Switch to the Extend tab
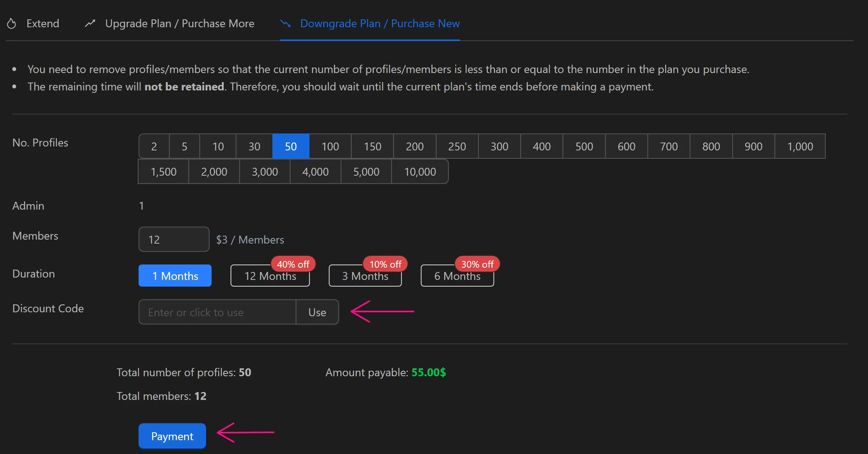Image resolution: width=868 pixels, height=454 pixels. click(x=43, y=23)
